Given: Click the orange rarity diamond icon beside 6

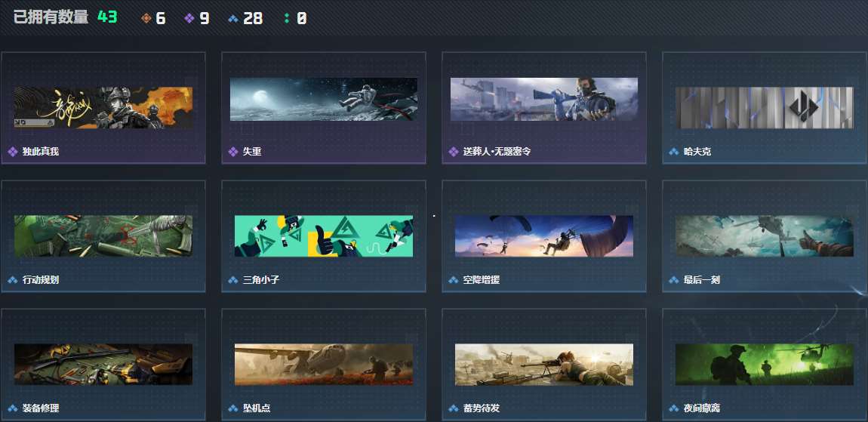Looking at the screenshot, I should click(x=146, y=18).
